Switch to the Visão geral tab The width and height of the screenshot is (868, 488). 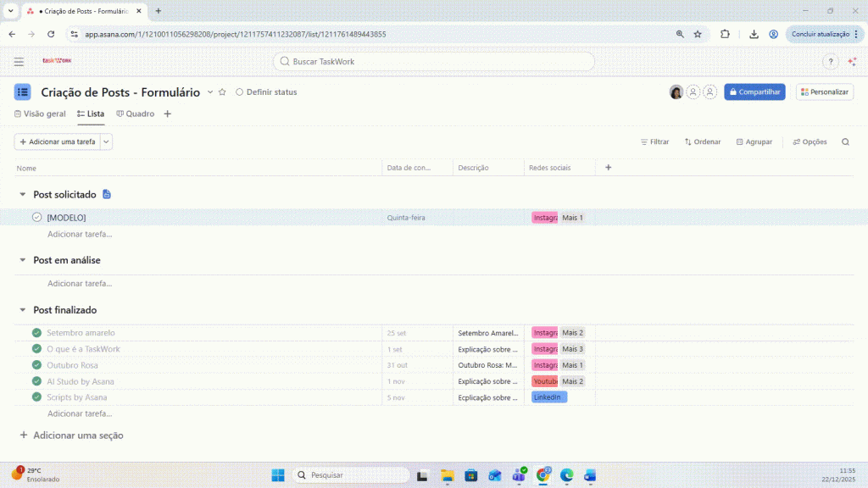[x=40, y=114]
